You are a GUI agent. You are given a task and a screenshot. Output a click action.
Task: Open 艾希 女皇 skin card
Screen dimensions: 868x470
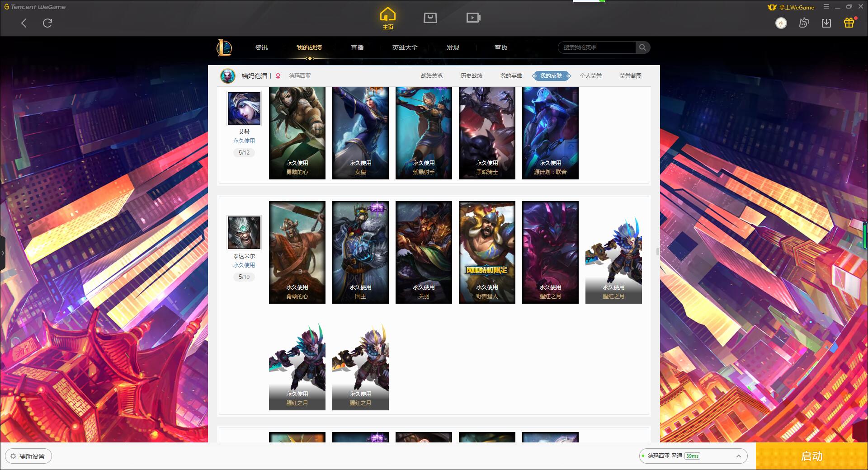point(360,133)
